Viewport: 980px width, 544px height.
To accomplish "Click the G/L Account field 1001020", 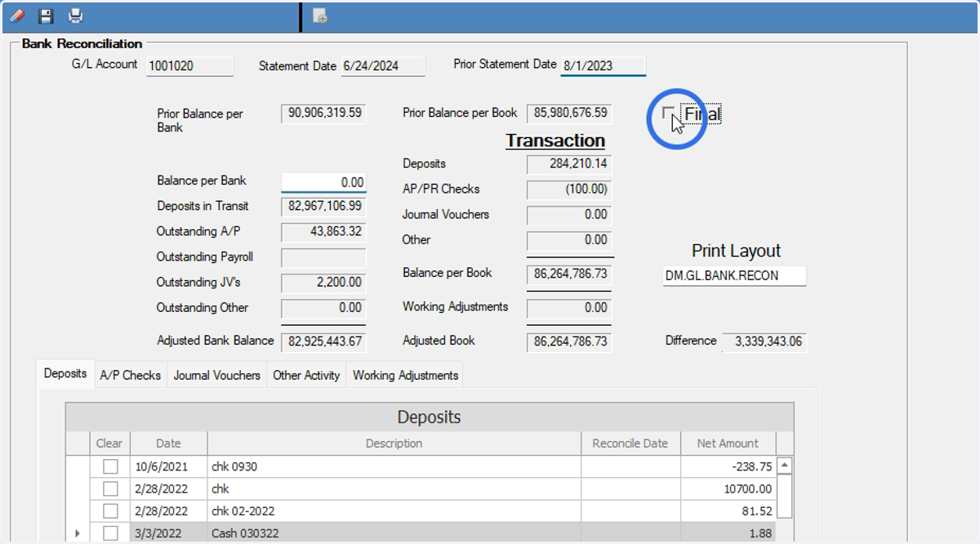I will coord(189,66).
